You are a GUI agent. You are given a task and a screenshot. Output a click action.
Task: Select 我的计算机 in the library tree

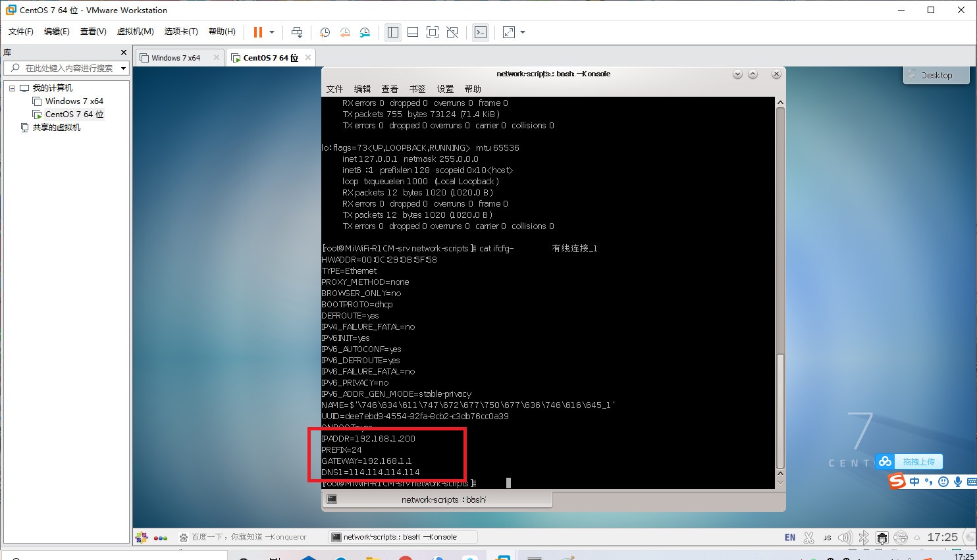pos(53,88)
